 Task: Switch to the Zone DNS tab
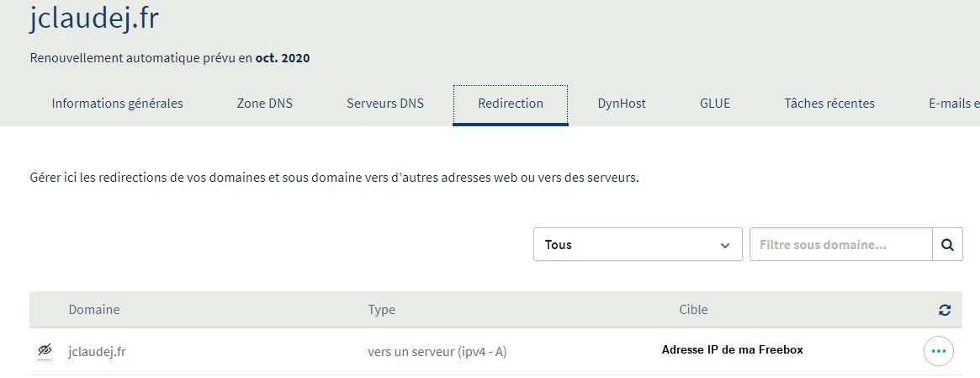pos(265,104)
